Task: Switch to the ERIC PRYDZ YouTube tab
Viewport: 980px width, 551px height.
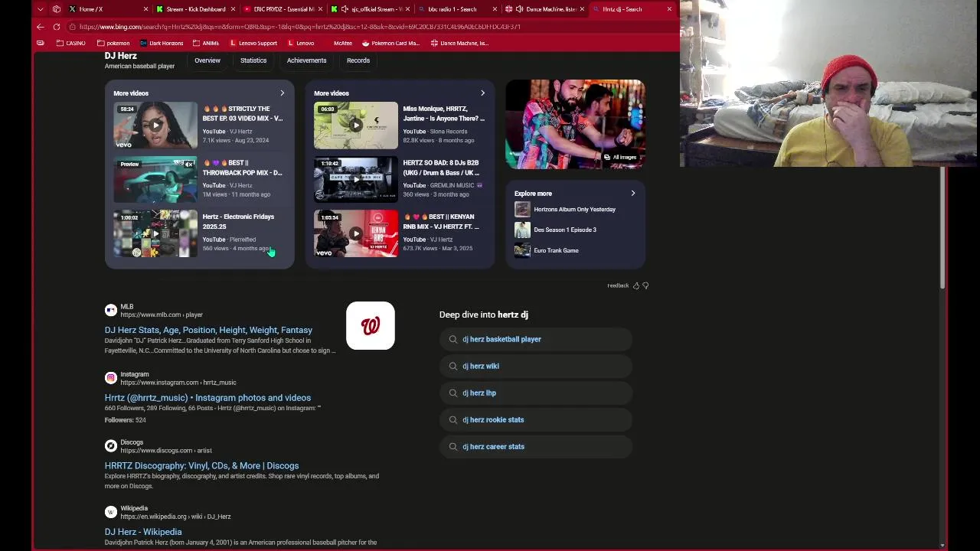Action: click(283, 9)
